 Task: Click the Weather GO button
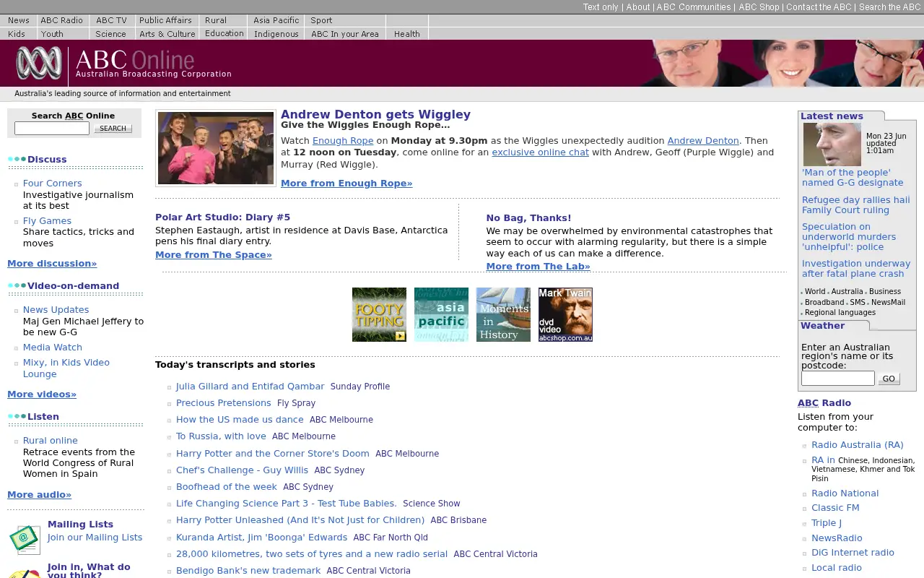click(889, 379)
